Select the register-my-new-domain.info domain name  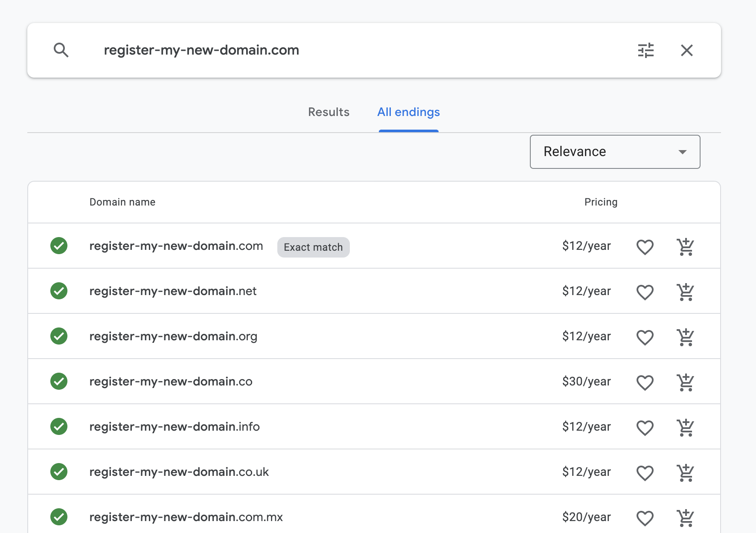pos(174,427)
